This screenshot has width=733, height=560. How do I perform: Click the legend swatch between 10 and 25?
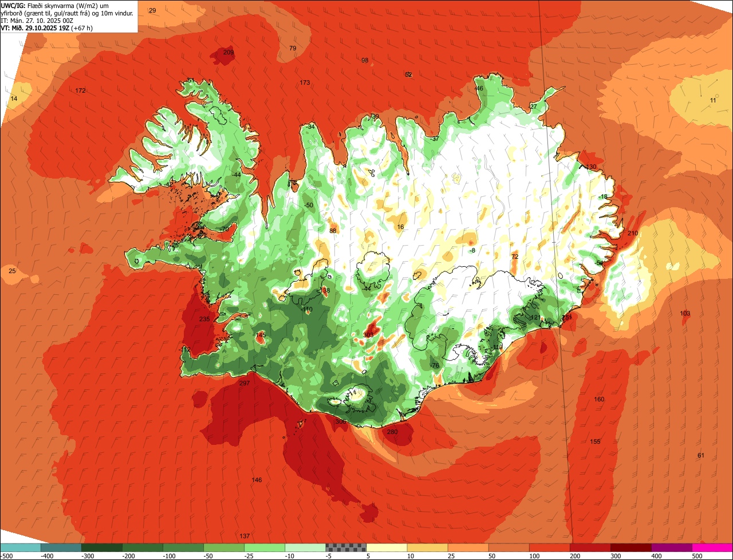pyautogui.click(x=427, y=547)
